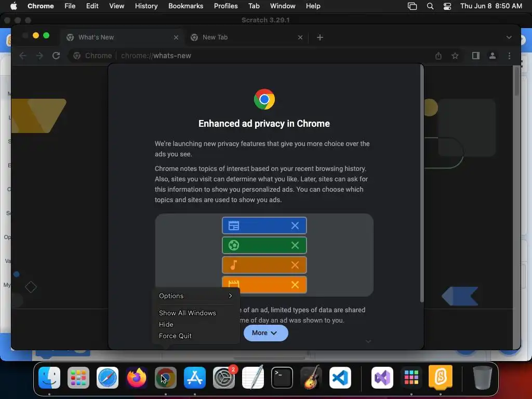Image resolution: width=532 pixels, height=399 pixels.
Task: Open the Trash in the Dock
Action: pos(483,377)
